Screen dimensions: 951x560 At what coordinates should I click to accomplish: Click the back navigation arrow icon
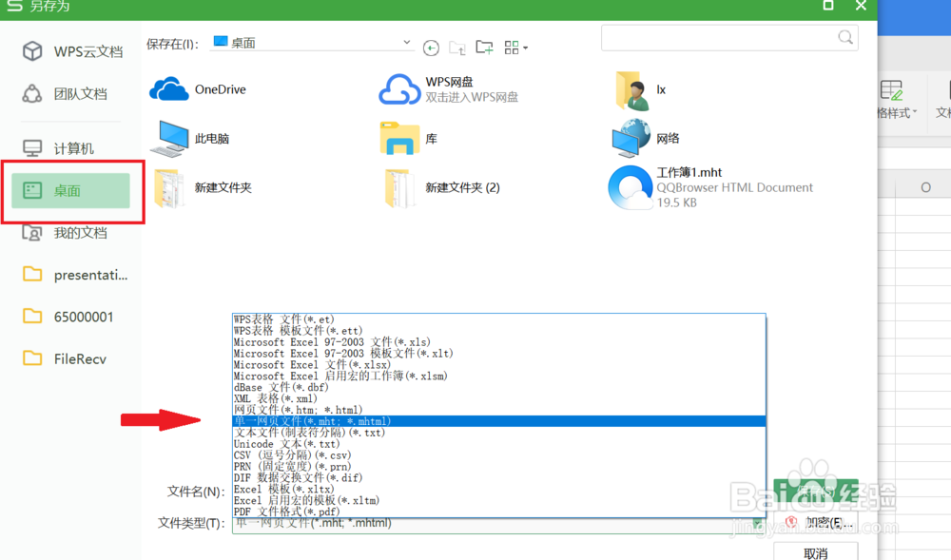click(431, 48)
